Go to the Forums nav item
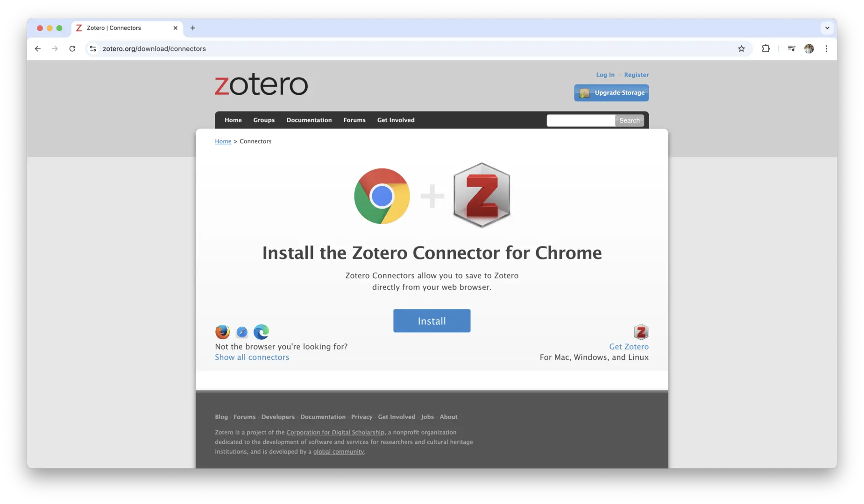 click(x=354, y=120)
